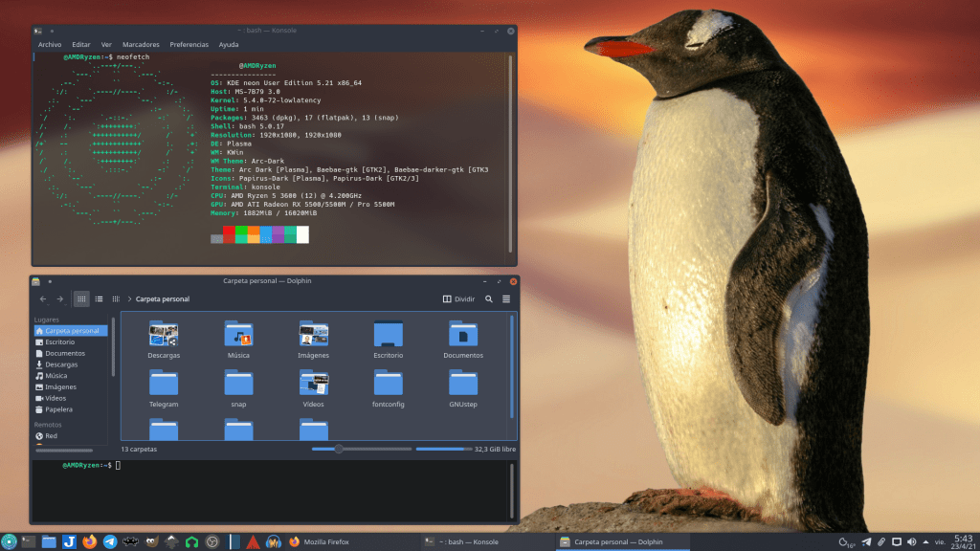
Task: Open the Marcadores menu in Konsole
Action: [142, 45]
